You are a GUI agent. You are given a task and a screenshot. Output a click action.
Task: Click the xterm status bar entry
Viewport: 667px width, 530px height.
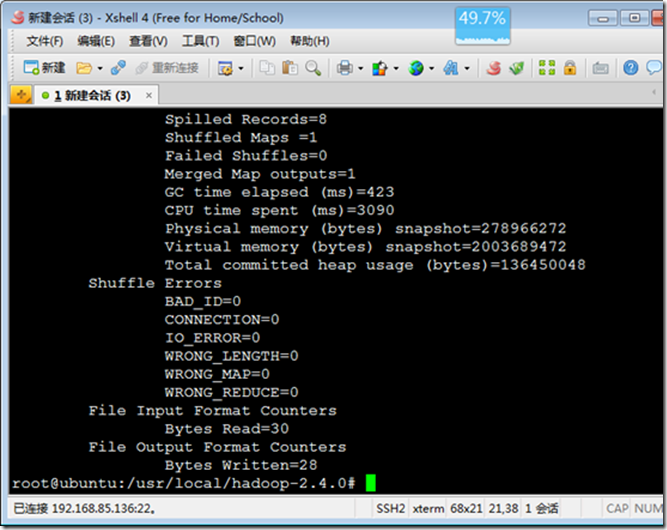click(x=428, y=508)
